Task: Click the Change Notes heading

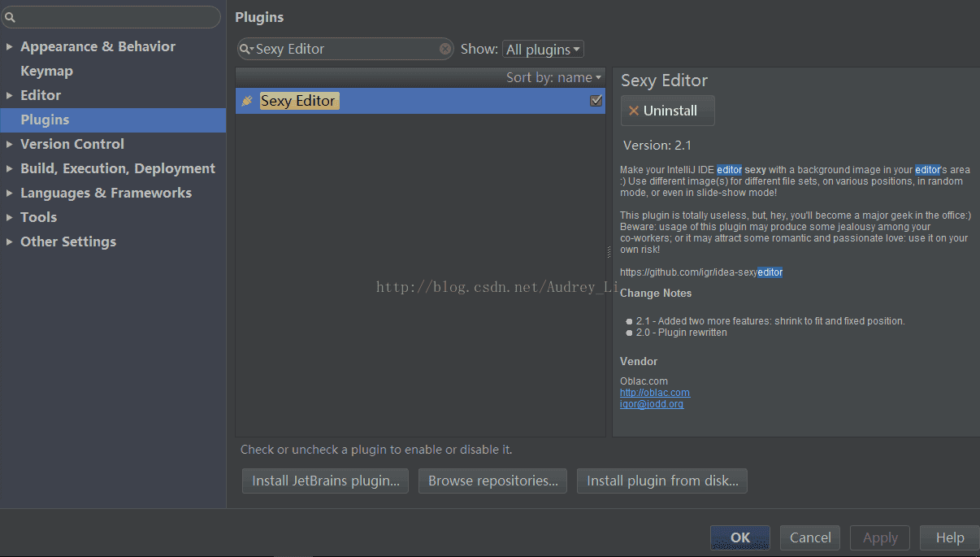Action: [x=656, y=294]
